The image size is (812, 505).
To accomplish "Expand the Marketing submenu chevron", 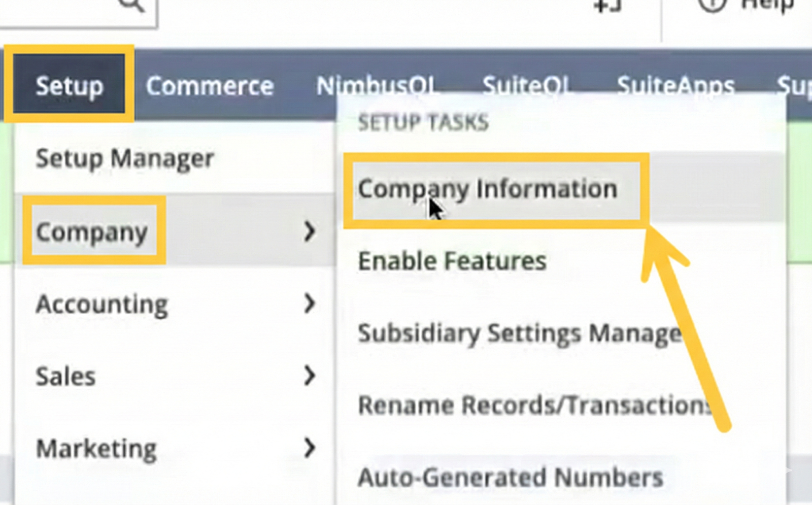I will click(x=309, y=448).
